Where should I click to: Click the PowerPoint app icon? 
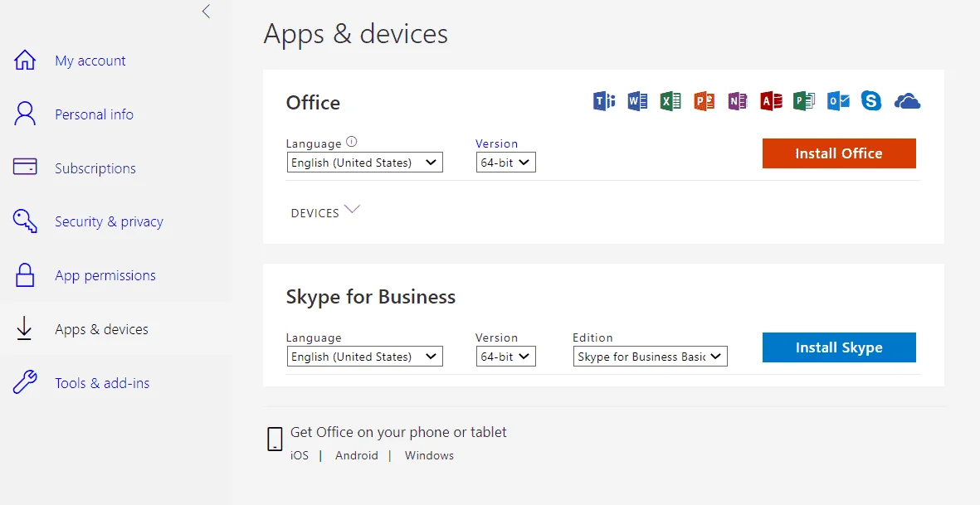pos(704,100)
